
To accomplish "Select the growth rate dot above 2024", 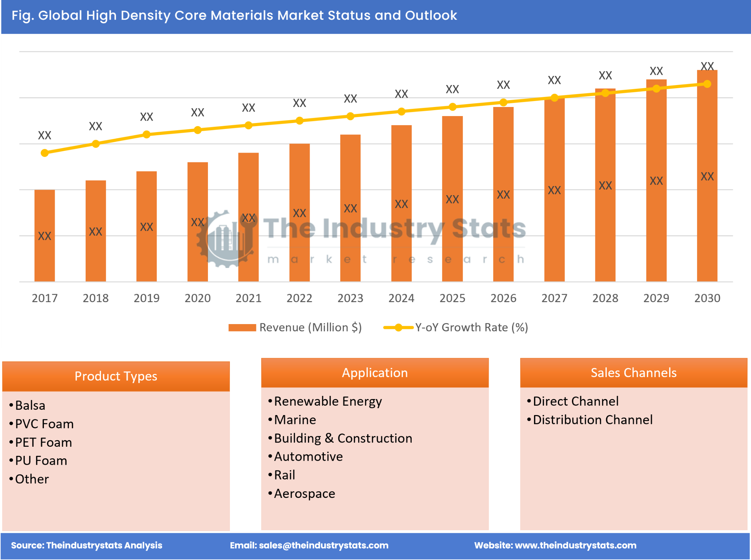I will pyautogui.click(x=401, y=112).
